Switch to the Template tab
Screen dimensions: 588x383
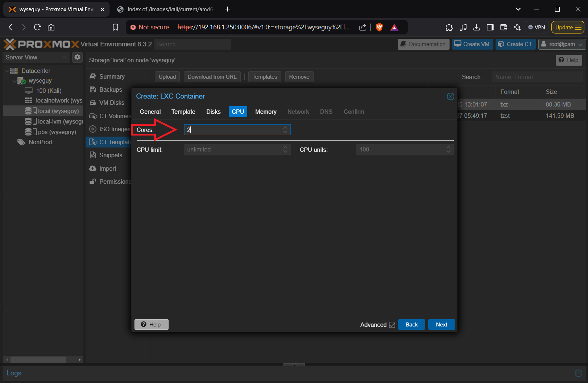click(183, 112)
